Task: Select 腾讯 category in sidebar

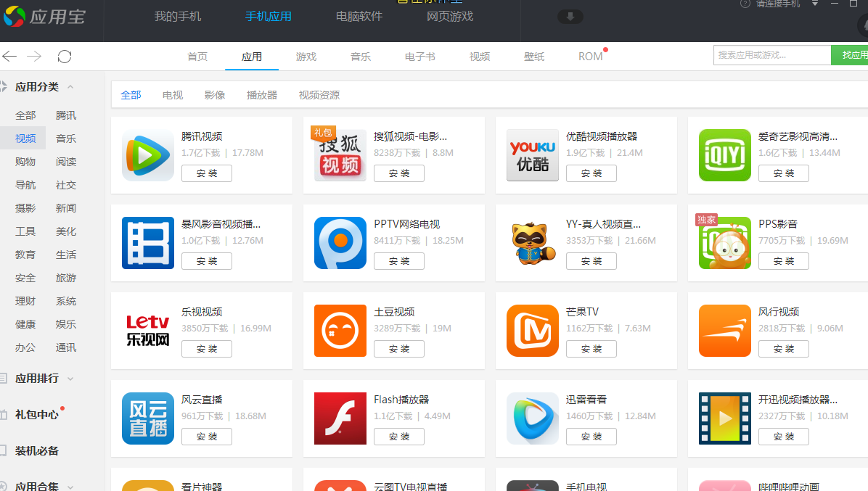Action: point(66,115)
